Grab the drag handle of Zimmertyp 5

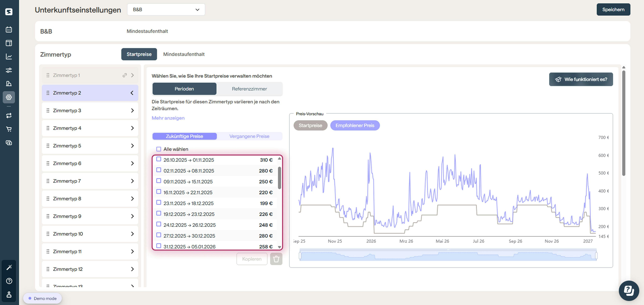coord(48,146)
